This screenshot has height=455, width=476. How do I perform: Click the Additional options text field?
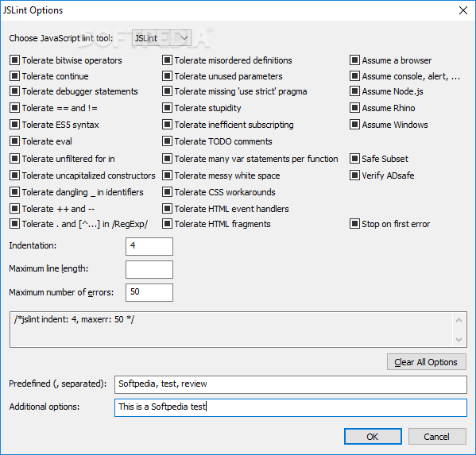(x=291, y=407)
